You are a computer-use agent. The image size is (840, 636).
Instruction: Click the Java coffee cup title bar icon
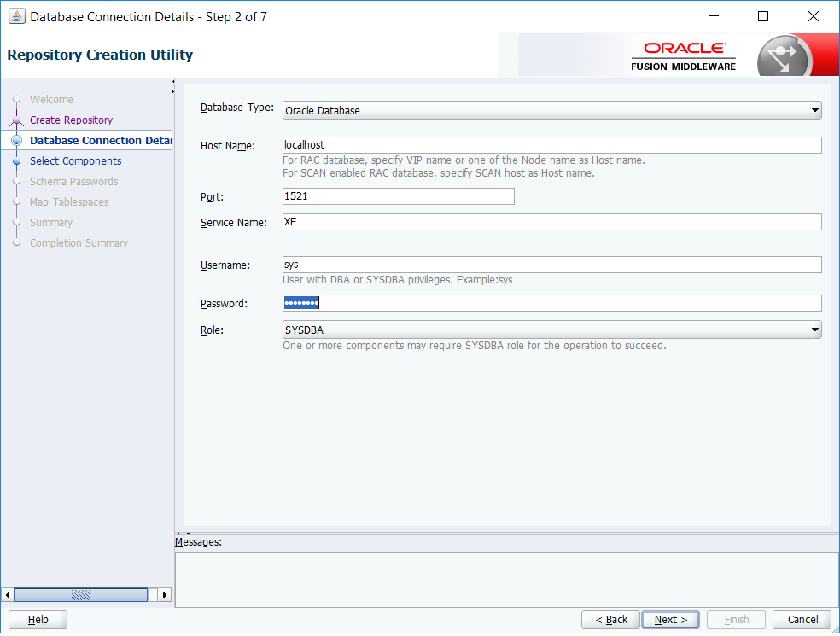pos(16,16)
